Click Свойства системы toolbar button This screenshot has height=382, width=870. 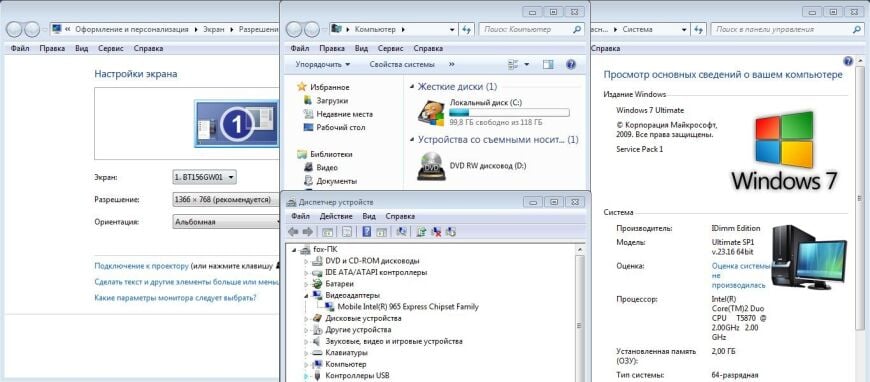[x=402, y=64]
